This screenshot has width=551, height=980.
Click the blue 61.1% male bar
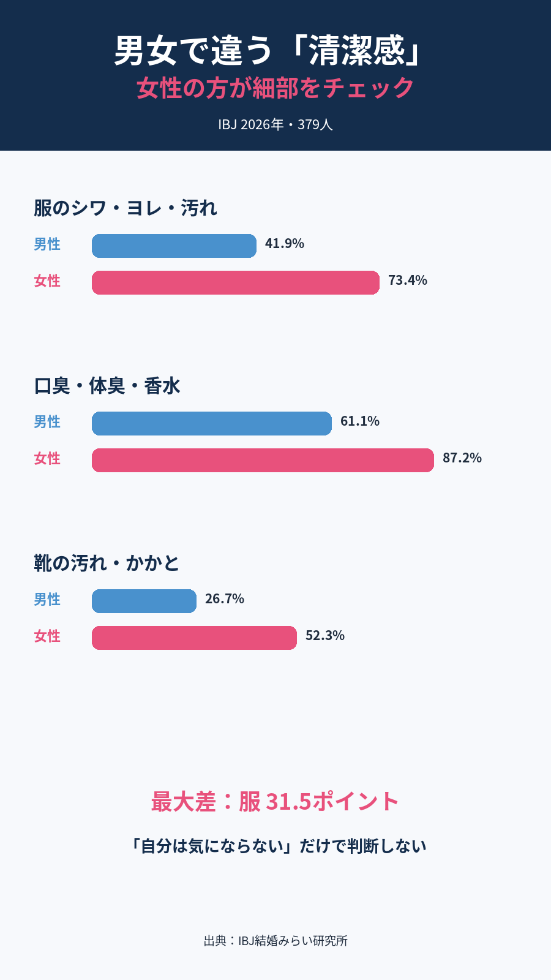coord(212,423)
